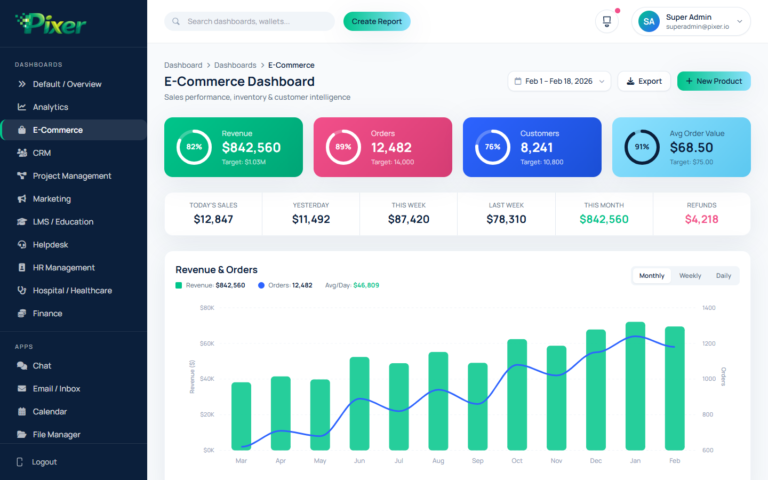Screen dimensions: 768x480
Task: Open the Finance dashboard
Action: pos(73,313)
